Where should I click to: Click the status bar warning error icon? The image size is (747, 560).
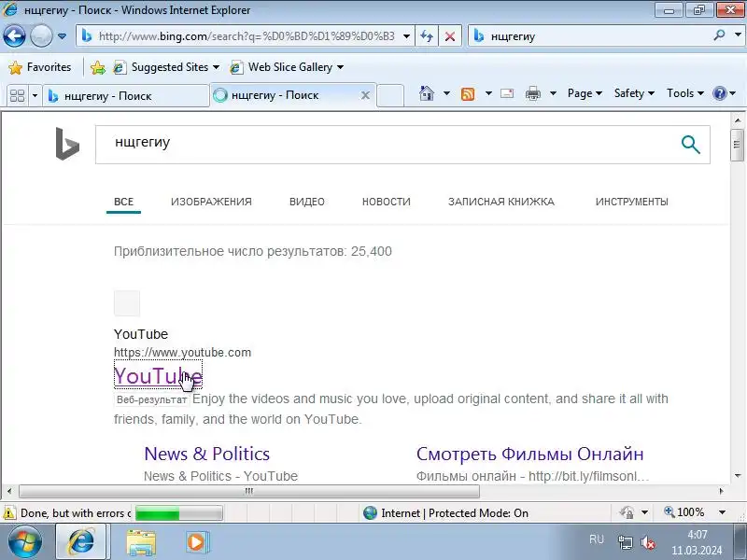click(9, 513)
